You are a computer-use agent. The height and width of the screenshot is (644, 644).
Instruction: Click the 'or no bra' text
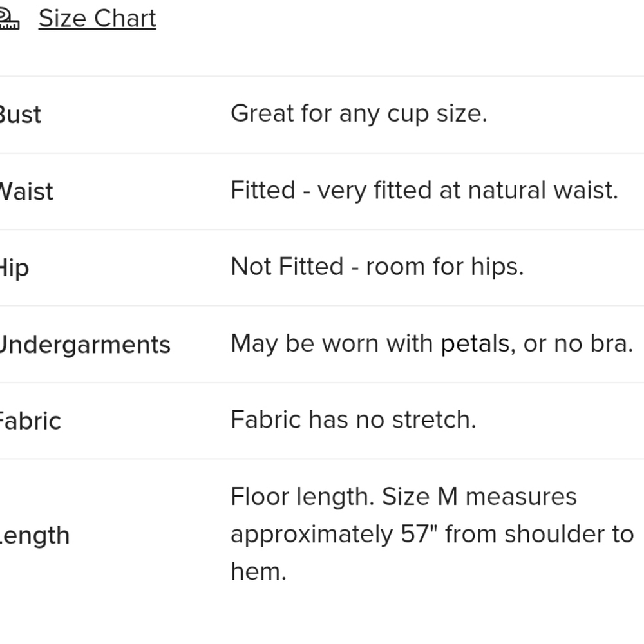[578, 344]
